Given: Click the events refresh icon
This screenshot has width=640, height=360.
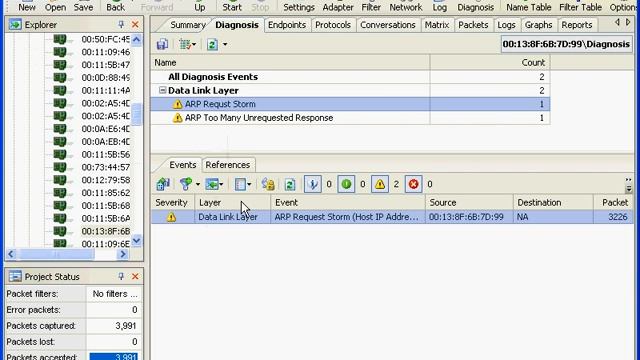Looking at the screenshot, I should coord(290,184).
